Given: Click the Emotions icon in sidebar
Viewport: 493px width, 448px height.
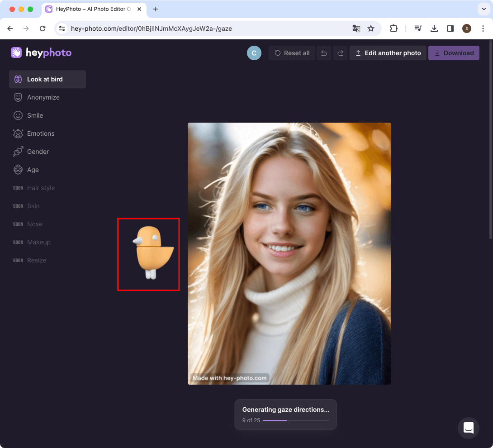Looking at the screenshot, I should point(18,133).
